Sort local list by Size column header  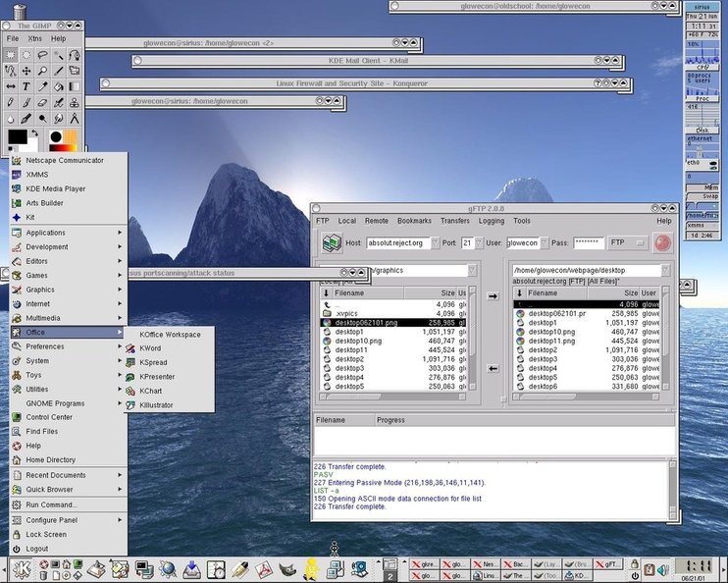(430, 293)
